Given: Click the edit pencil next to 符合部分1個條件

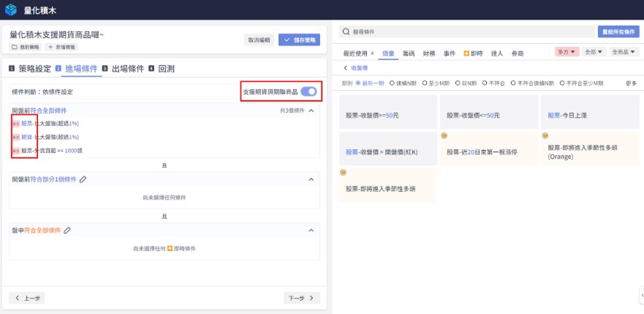Looking at the screenshot, I should [x=83, y=179].
